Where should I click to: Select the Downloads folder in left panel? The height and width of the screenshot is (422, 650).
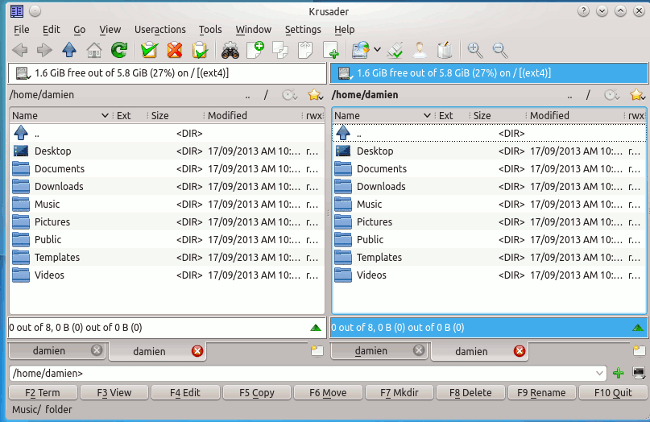pyautogui.click(x=59, y=186)
